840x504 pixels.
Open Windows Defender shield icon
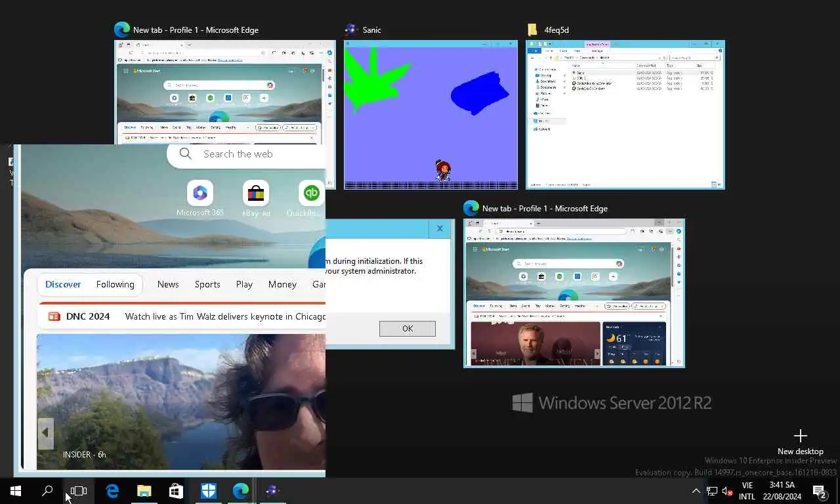(x=208, y=491)
